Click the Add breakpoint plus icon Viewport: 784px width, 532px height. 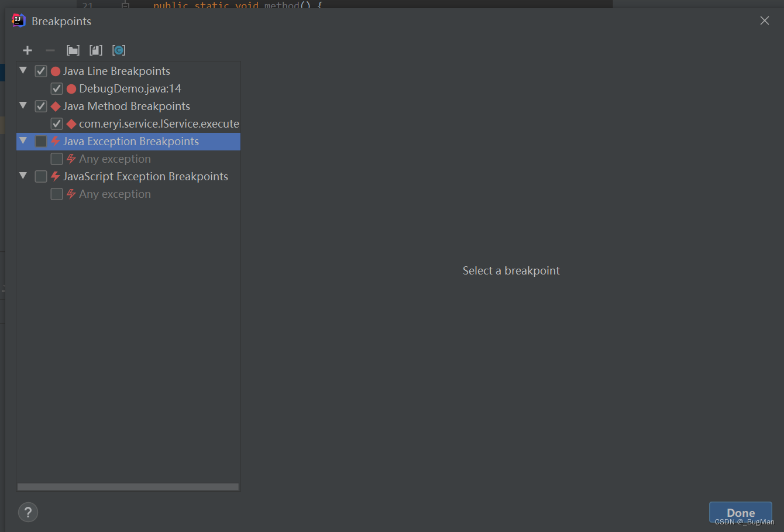click(x=27, y=50)
